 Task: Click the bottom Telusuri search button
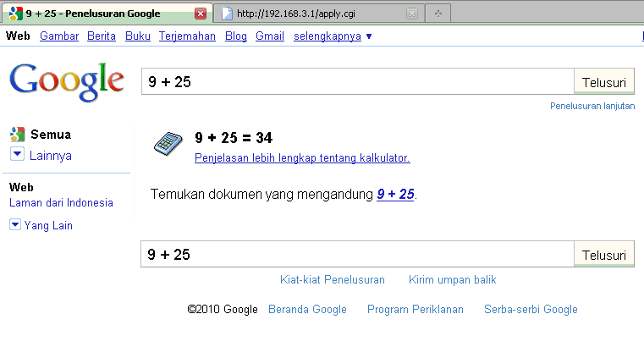(x=604, y=255)
